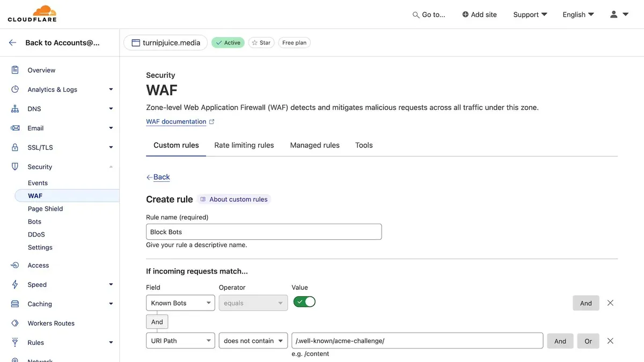Switch to the Custom rules tab
Screen dimensions: 644x362
pos(176,145)
